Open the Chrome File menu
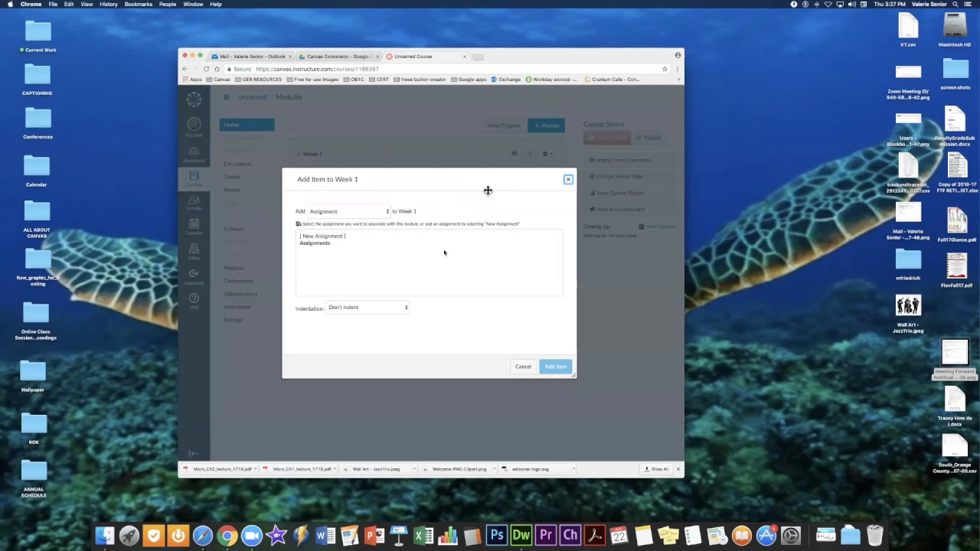 point(53,5)
